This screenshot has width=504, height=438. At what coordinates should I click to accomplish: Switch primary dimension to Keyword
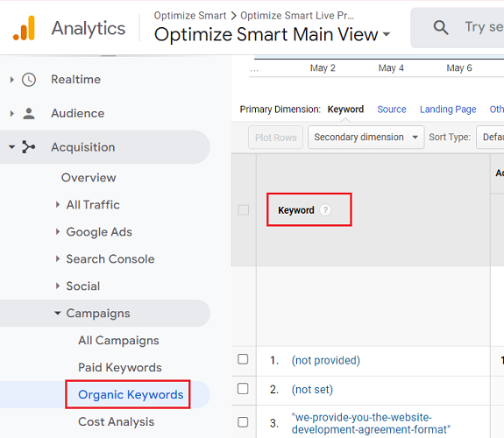pyautogui.click(x=345, y=109)
